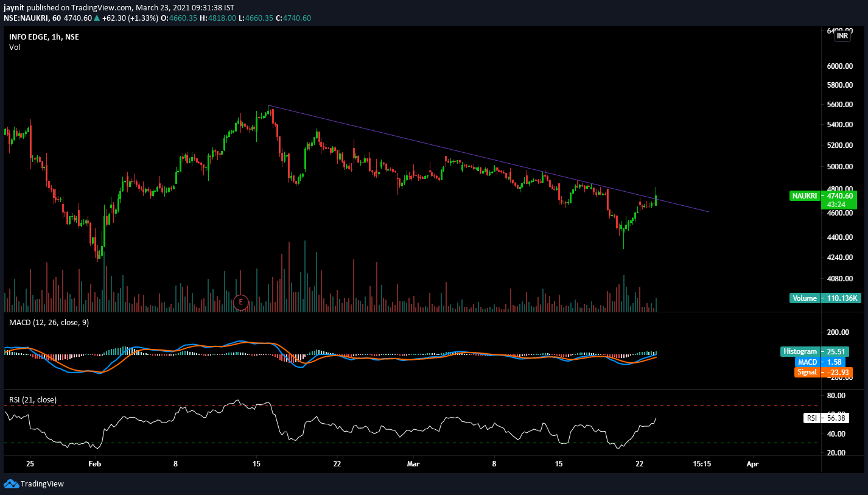Click the Volume 110.136K label
The height and width of the screenshot is (495, 868).
(825, 298)
